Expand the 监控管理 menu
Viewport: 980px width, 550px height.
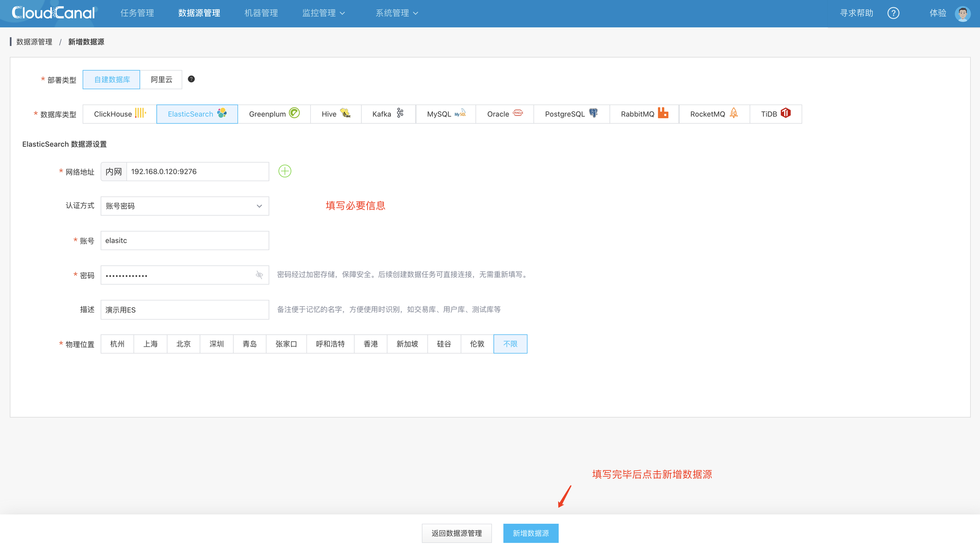323,13
